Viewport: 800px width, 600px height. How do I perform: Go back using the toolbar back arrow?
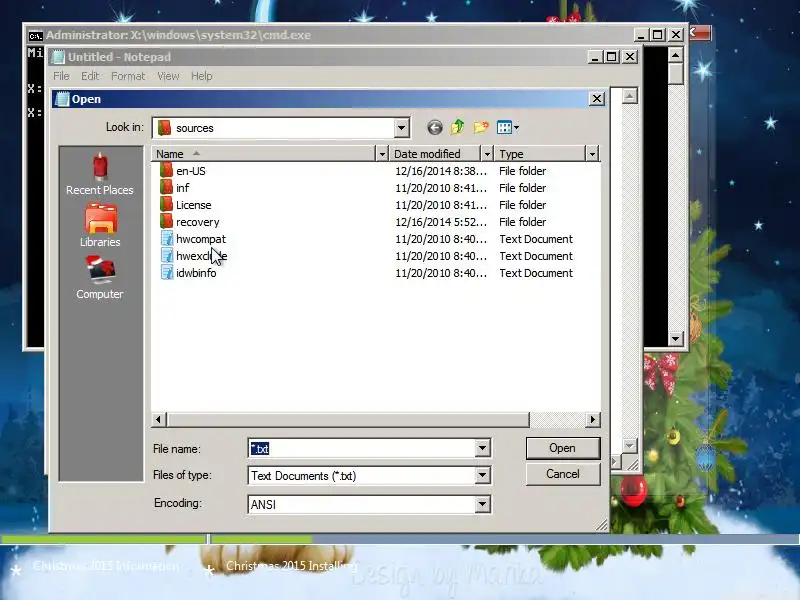pos(435,128)
